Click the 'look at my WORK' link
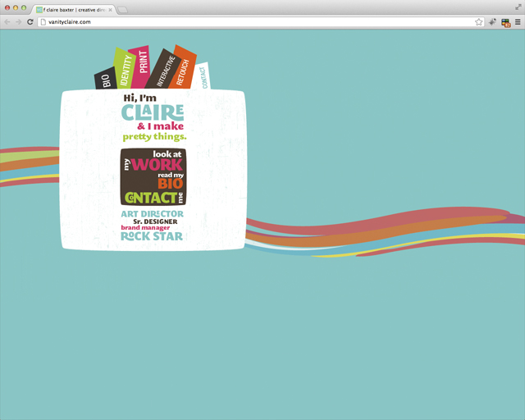This screenshot has height=420, width=525. click(x=153, y=161)
